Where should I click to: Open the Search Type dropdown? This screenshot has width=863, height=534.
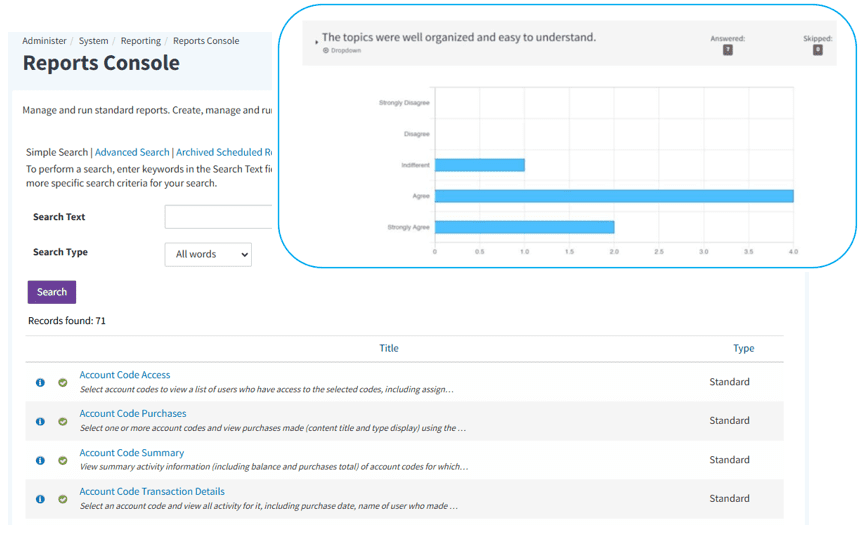pyautogui.click(x=208, y=255)
